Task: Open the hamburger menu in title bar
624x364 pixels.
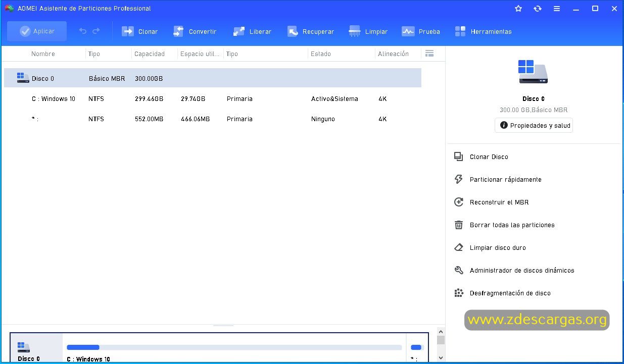Action: tap(557, 9)
